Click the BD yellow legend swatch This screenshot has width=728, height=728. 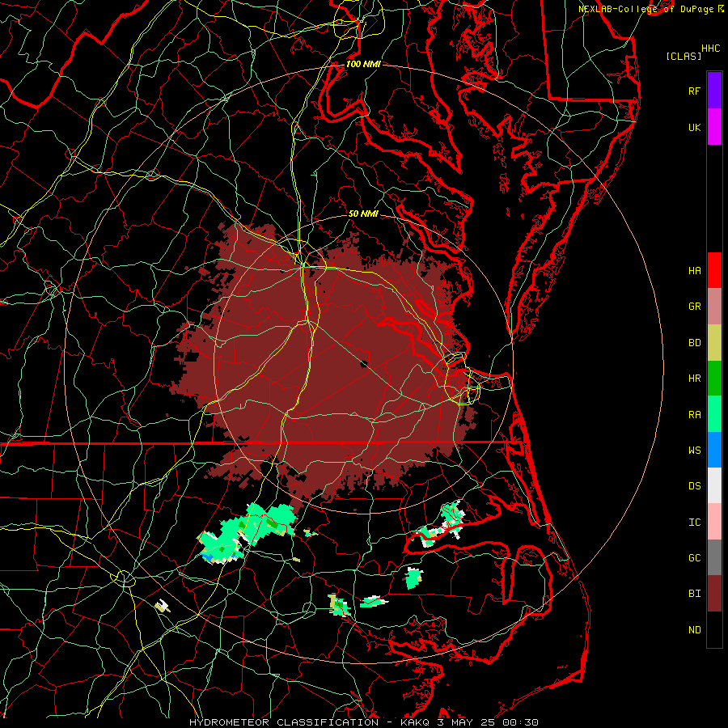(x=714, y=343)
